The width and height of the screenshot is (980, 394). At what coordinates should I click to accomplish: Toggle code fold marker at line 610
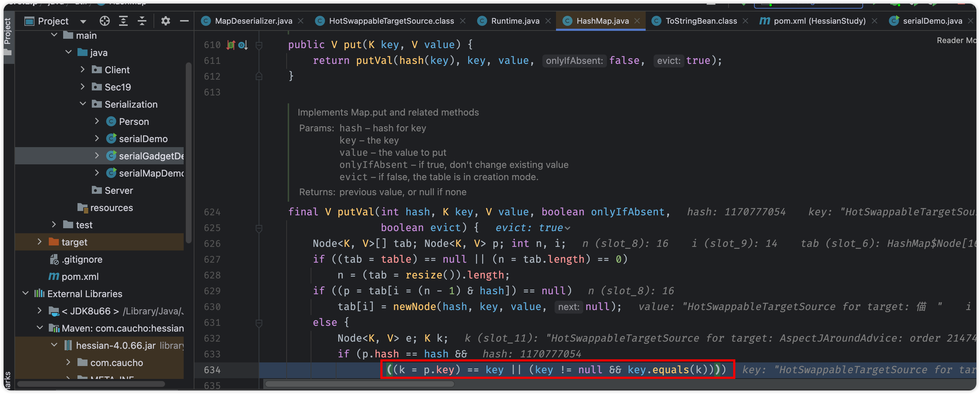259,45
